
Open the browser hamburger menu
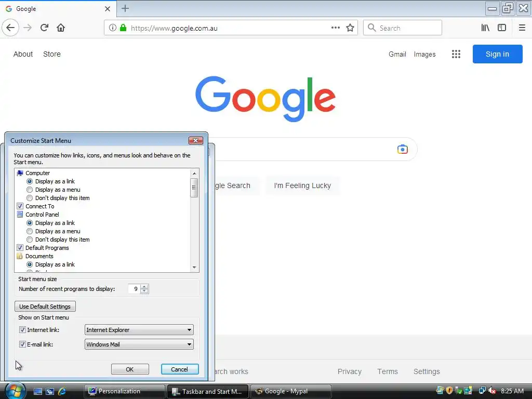[522, 28]
